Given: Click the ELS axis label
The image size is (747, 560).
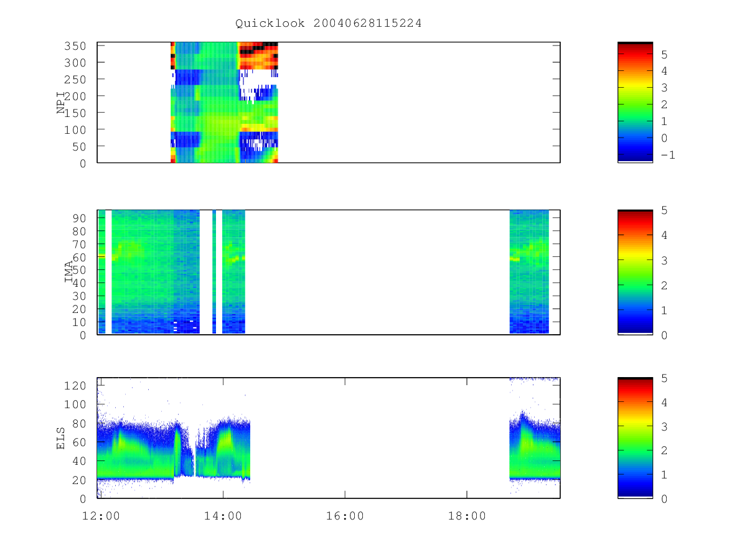Looking at the screenshot, I should pos(61,438).
